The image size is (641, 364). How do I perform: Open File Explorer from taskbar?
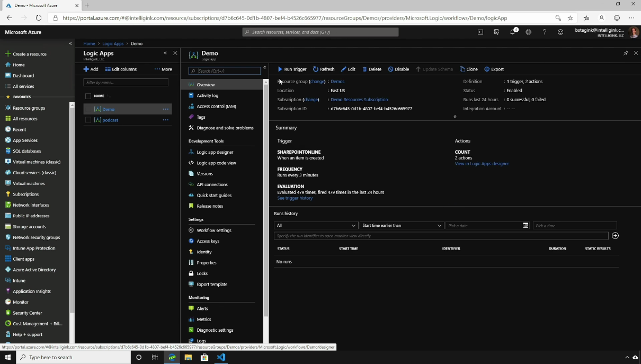pyautogui.click(x=188, y=357)
